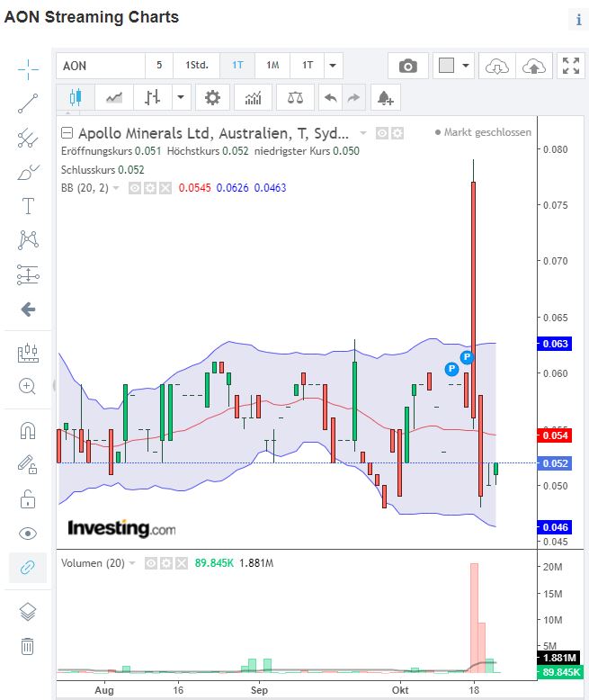Select the crosshair cursor tool

(x=28, y=68)
